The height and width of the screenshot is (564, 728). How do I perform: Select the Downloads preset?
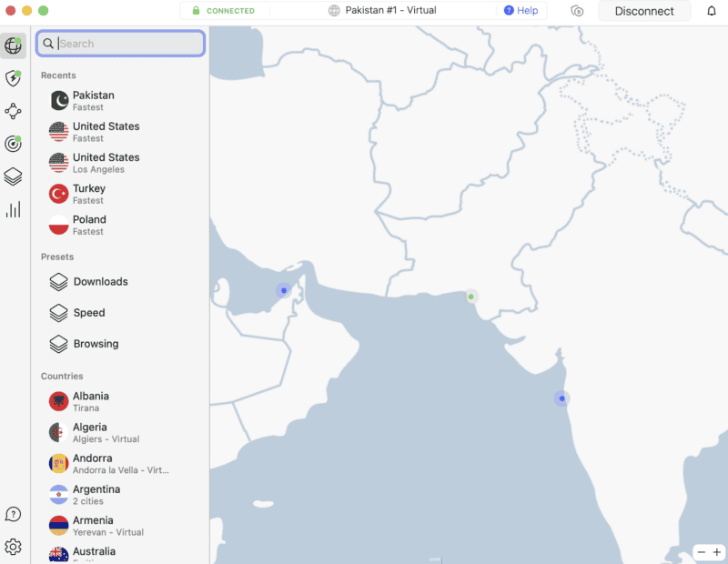100,282
